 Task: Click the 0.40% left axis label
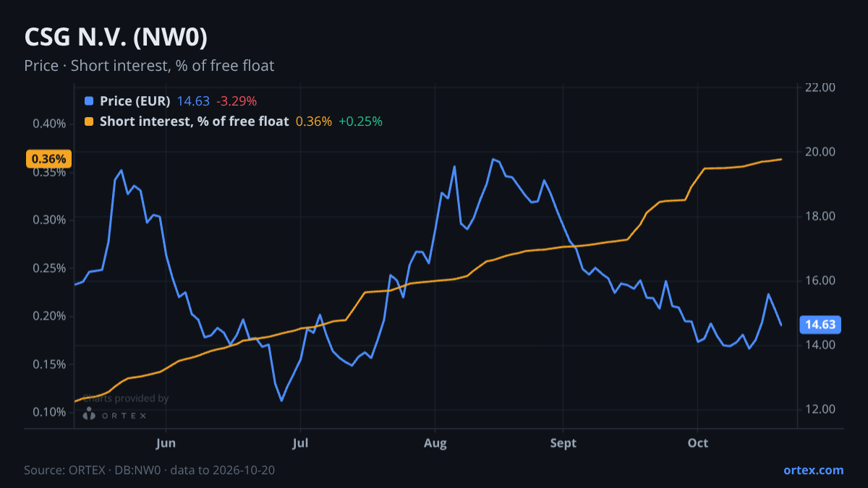pyautogui.click(x=49, y=124)
